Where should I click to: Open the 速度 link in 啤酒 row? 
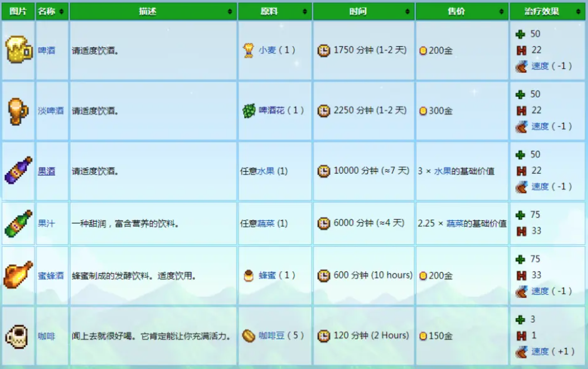click(x=540, y=66)
